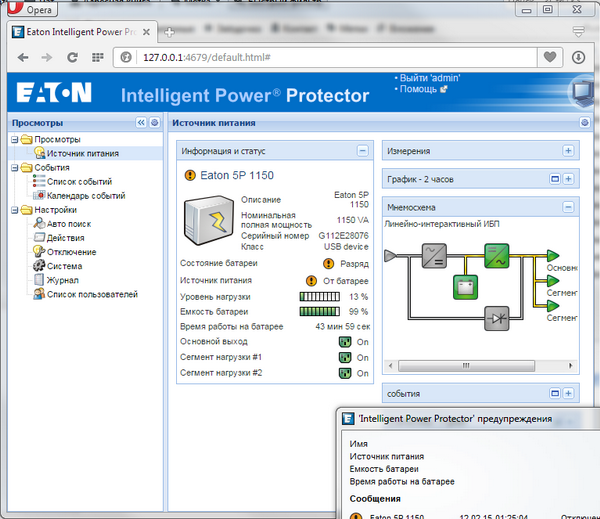Screen dimensions: 600x519
Task: Click Уровень нагрузки load level bar
Action: point(320,297)
